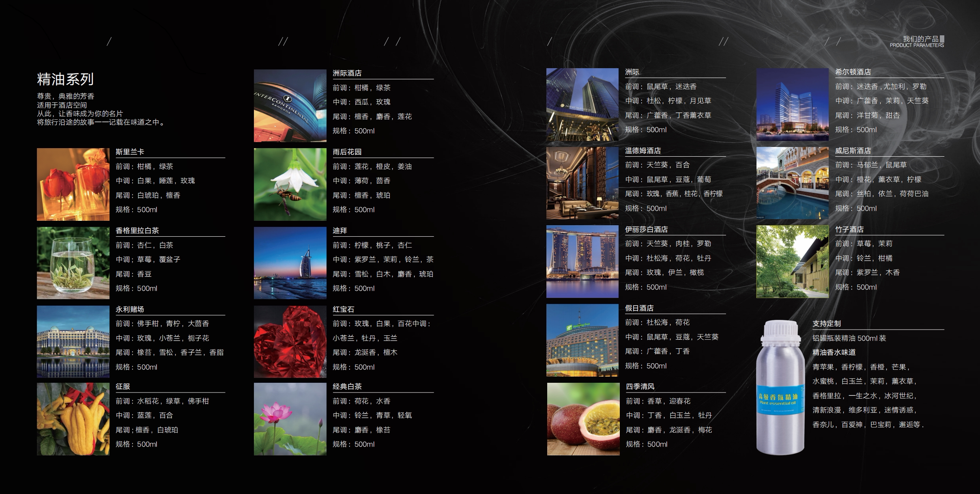Click the 竹子酒店 title

[x=849, y=229]
